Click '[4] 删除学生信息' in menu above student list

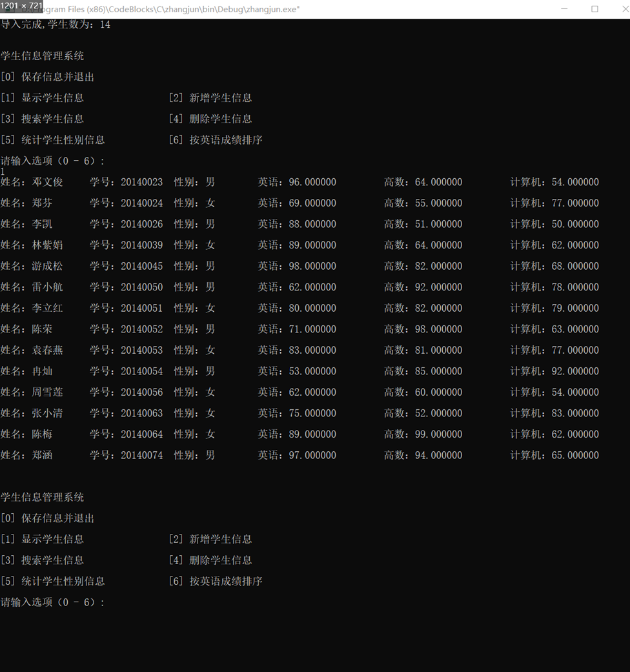point(210,119)
